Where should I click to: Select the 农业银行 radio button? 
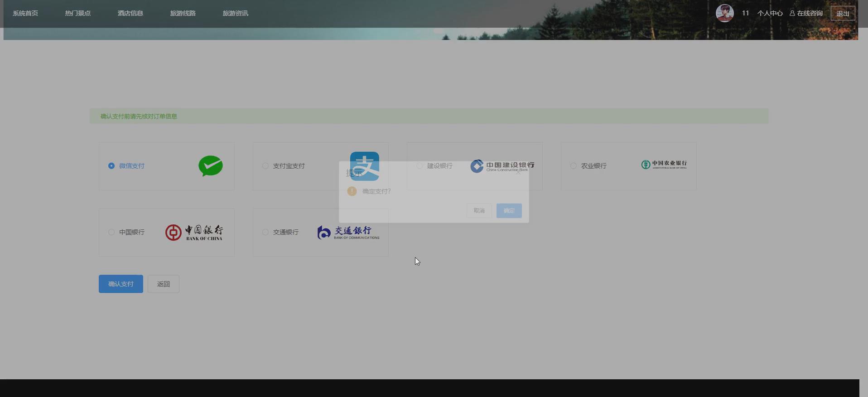point(574,166)
